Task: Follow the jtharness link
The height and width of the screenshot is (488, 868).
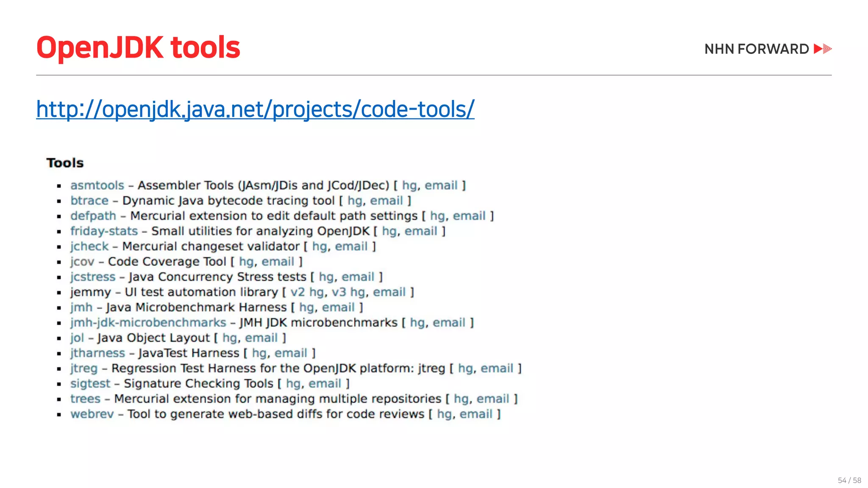Action: [x=98, y=353]
